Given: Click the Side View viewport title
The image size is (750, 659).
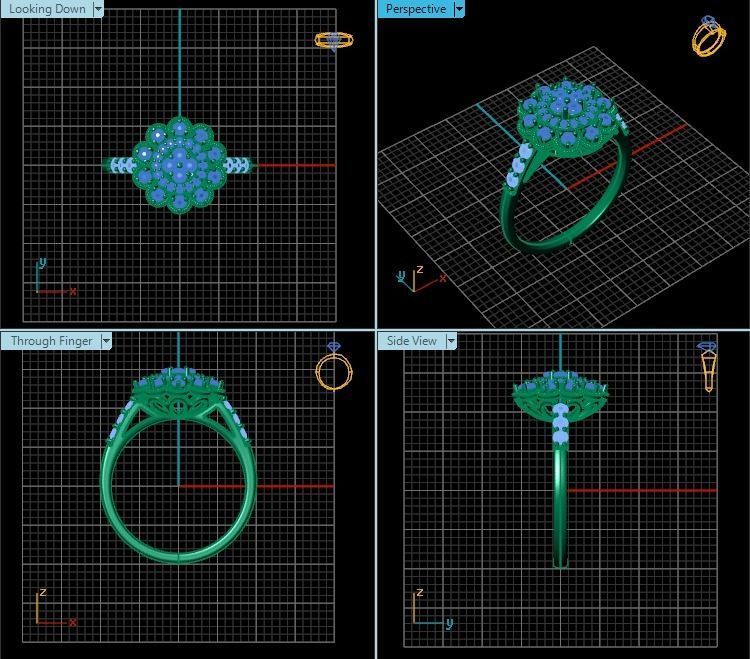Looking at the screenshot, I should [x=412, y=341].
